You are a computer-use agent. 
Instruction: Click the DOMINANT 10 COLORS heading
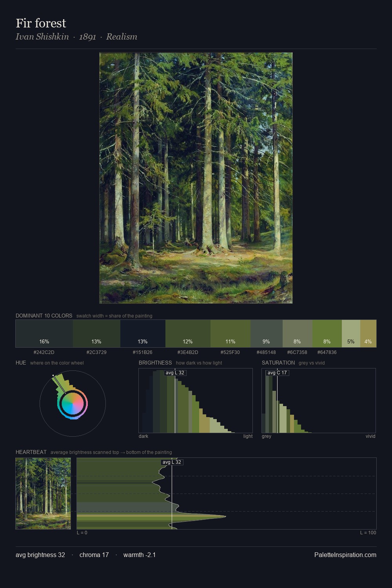44,316
